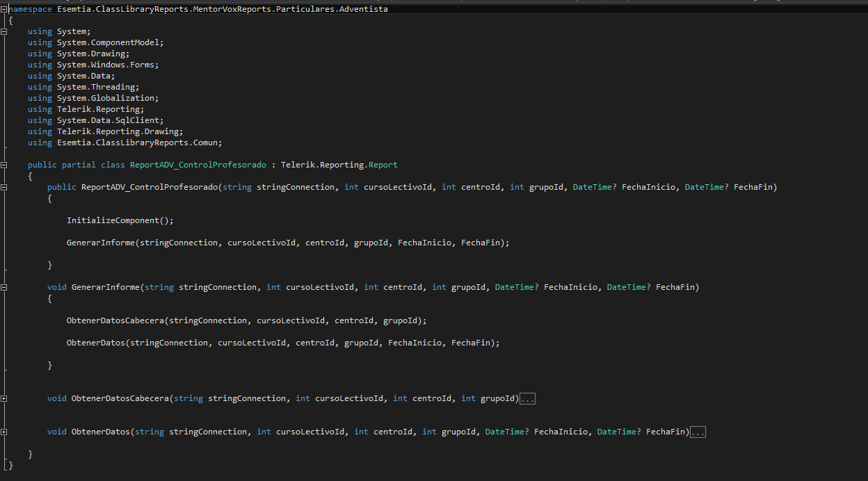Collapse the namespace Esemtia block outline toggle
The width and height of the screenshot is (868, 481).
coord(4,9)
